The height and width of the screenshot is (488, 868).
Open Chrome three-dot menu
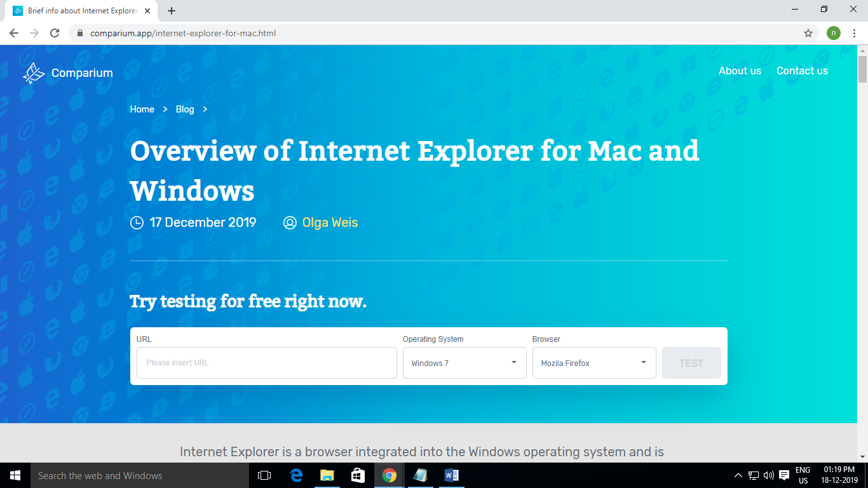(855, 33)
